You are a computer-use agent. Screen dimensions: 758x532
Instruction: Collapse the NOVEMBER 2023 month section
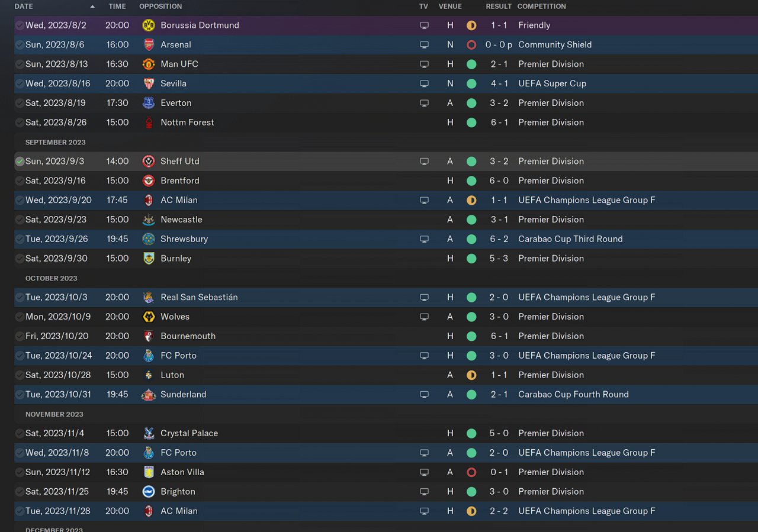coord(54,414)
